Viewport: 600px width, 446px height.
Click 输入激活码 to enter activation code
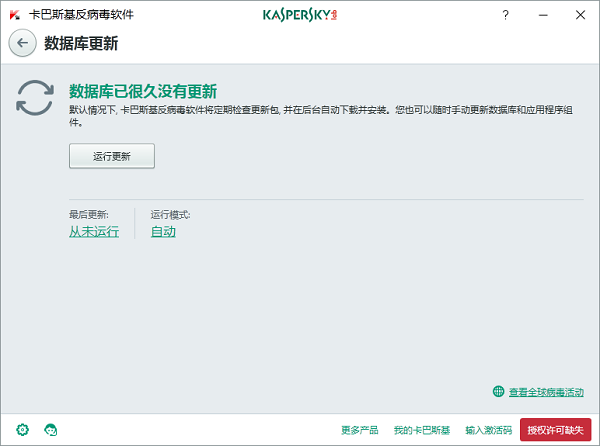click(489, 430)
